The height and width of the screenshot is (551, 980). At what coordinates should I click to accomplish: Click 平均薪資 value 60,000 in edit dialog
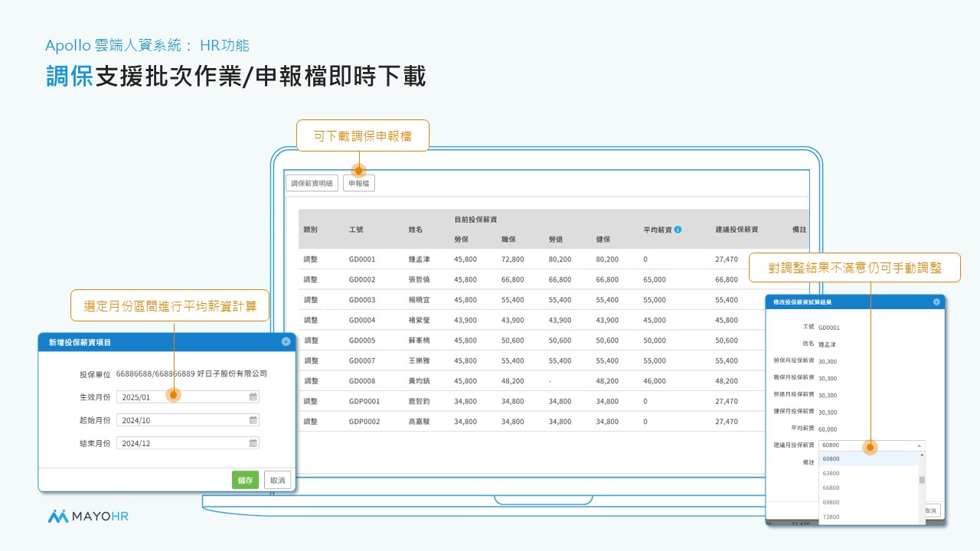(828, 429)
